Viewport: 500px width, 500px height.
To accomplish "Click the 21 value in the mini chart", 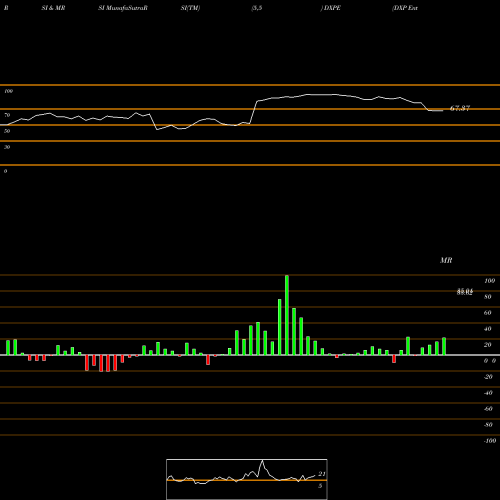I will click(x=322, y=474).
